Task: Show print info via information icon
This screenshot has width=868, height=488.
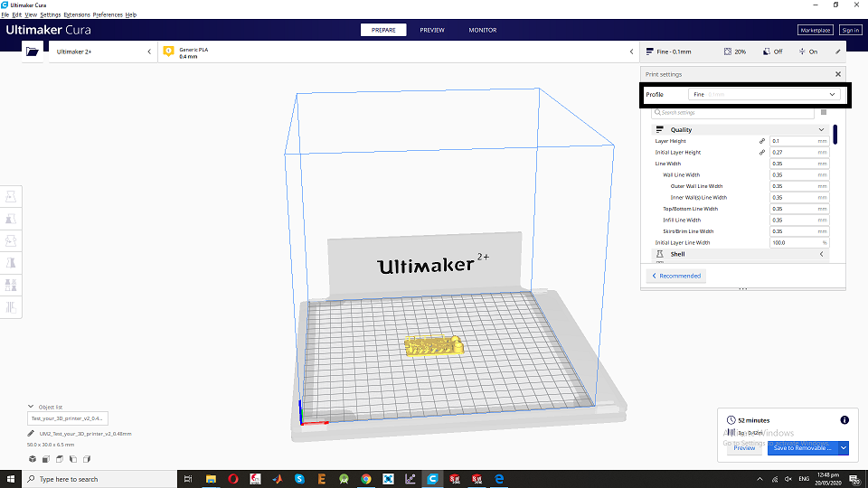Action: pos(844,420)
